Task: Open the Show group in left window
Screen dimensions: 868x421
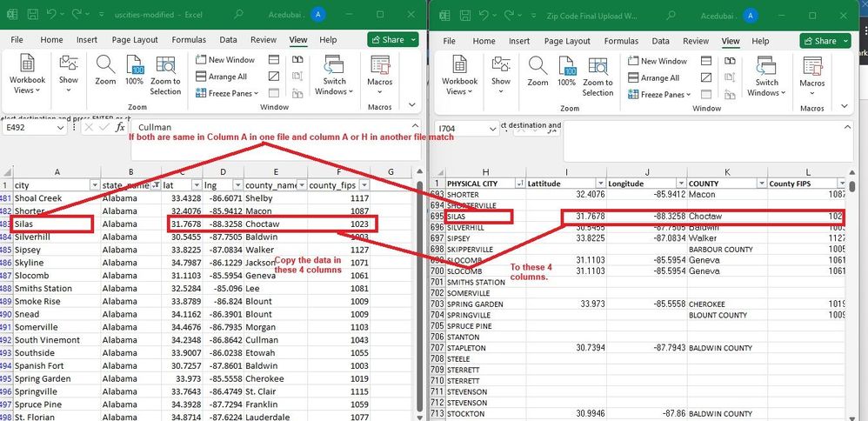Action: tap(69, 75)
